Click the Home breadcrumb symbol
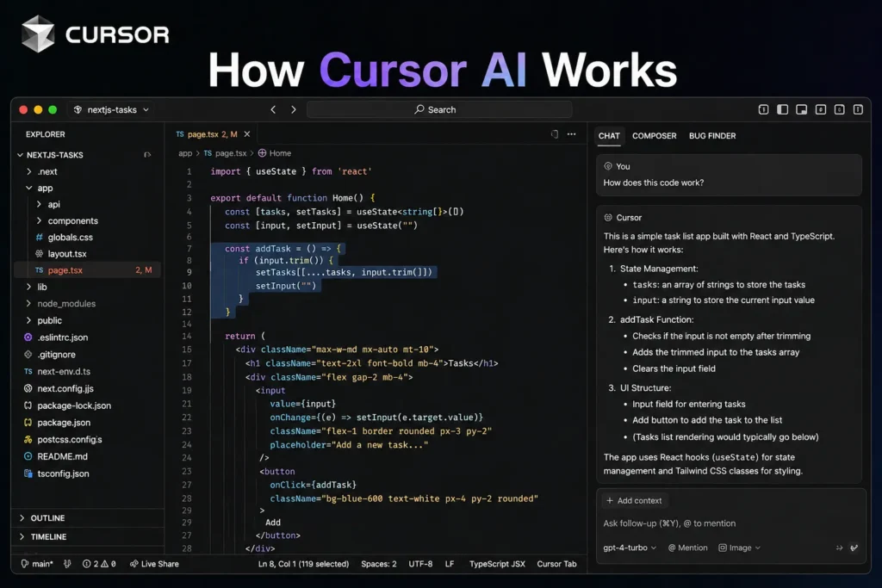The height and width of the screenshot is (588, 882). click(275, 153)
